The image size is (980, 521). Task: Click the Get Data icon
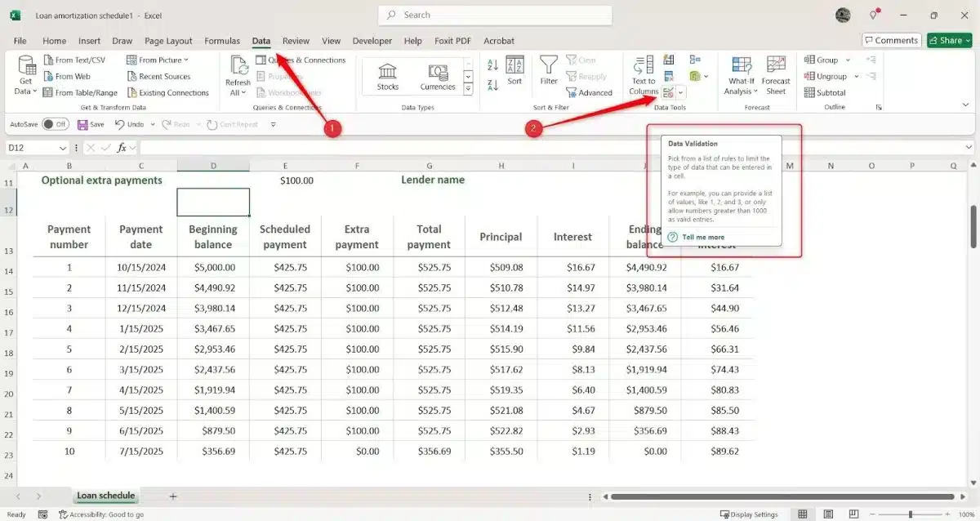tap(26, 65)
